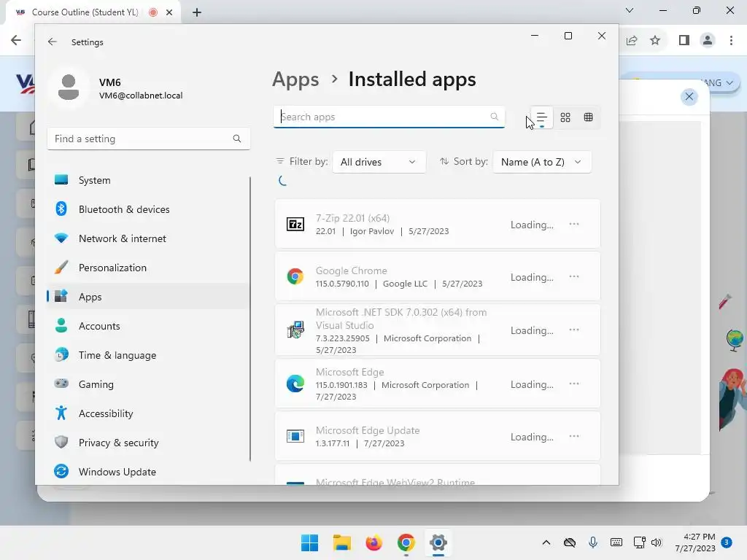Click the Google Chrome app name
The image size is (747, 560).
tap(351, 271)
